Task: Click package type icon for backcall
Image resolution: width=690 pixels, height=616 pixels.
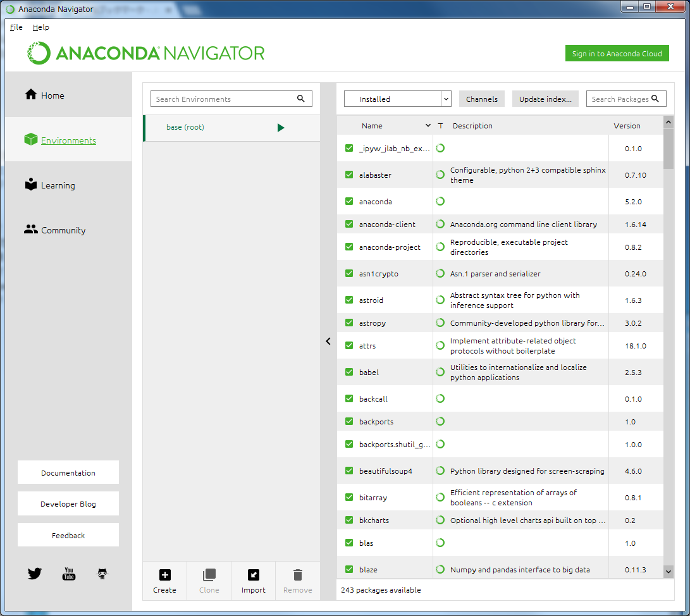Action: pos(440,398)
